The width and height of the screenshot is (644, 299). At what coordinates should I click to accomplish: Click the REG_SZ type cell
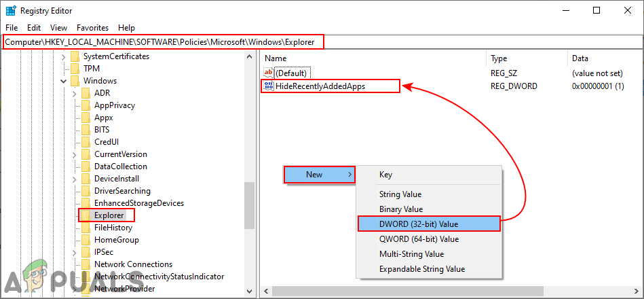[x=504, y=73]
